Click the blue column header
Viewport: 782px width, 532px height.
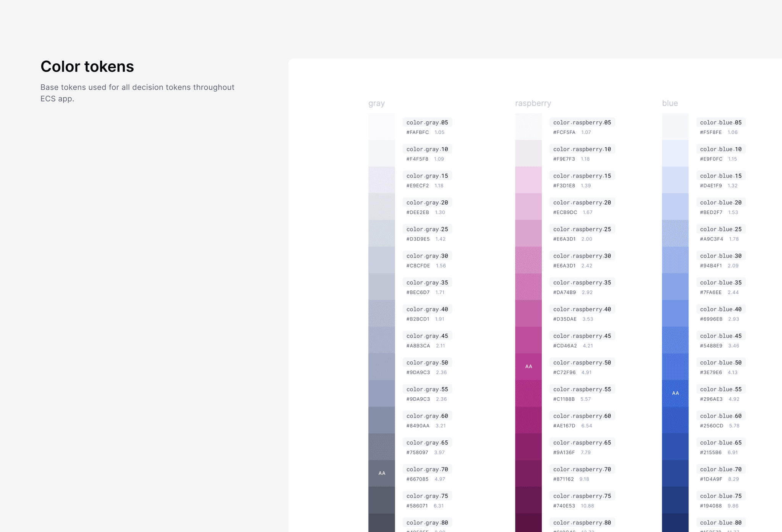click(x=670, y=103)
